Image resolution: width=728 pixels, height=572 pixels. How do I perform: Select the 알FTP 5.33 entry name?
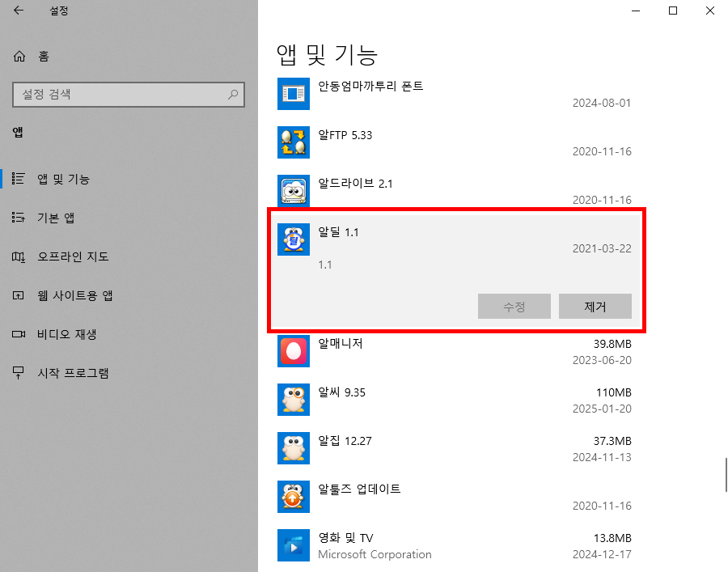[345, 135]
